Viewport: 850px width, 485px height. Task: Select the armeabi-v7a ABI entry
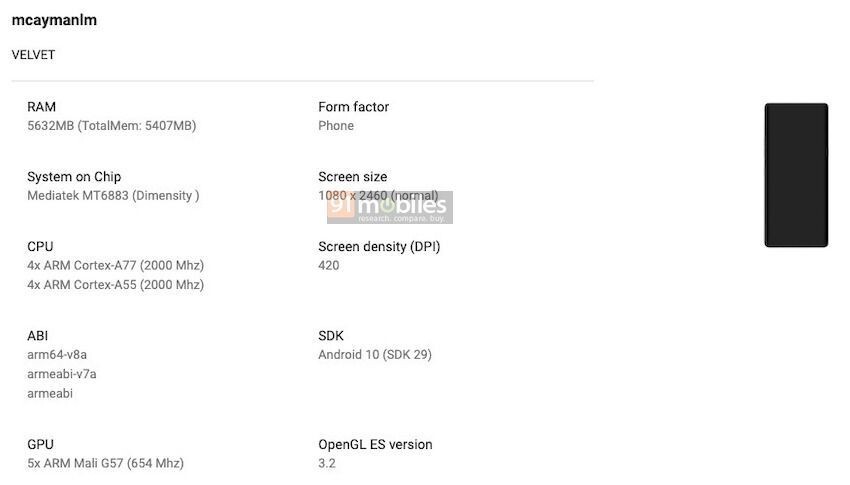[61, 374]
